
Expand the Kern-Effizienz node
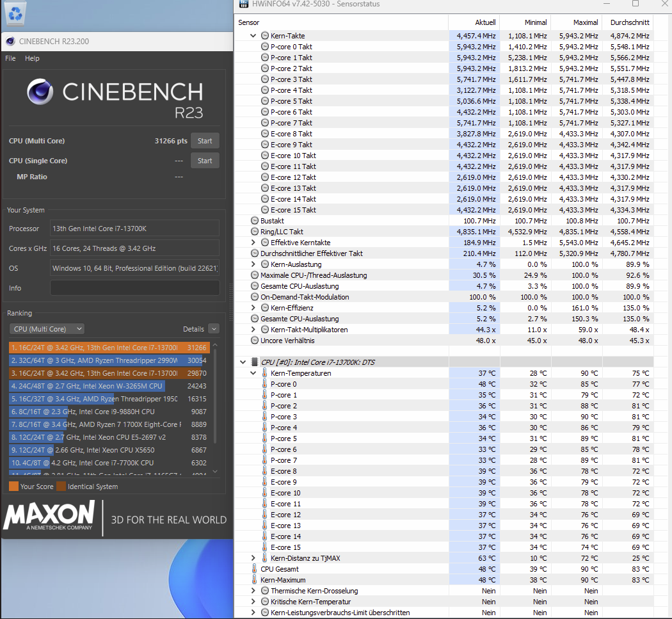pyautogui.click(x=253, y=308)
